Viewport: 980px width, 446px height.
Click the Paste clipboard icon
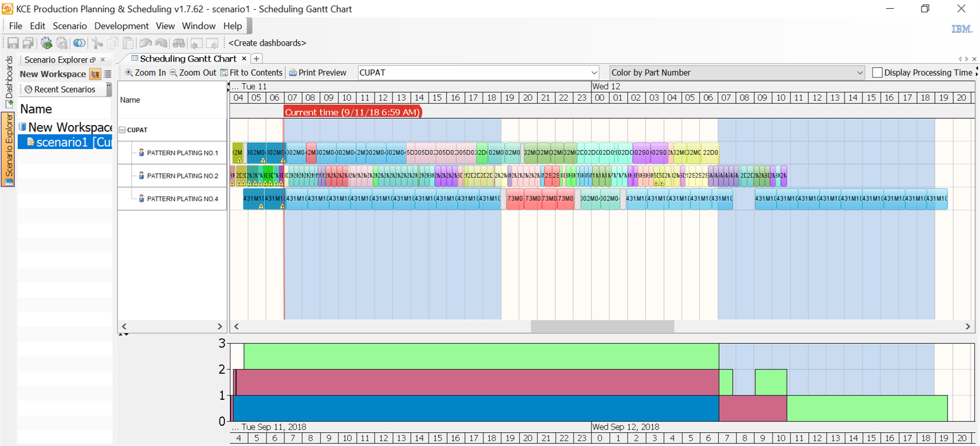point(128,43)
